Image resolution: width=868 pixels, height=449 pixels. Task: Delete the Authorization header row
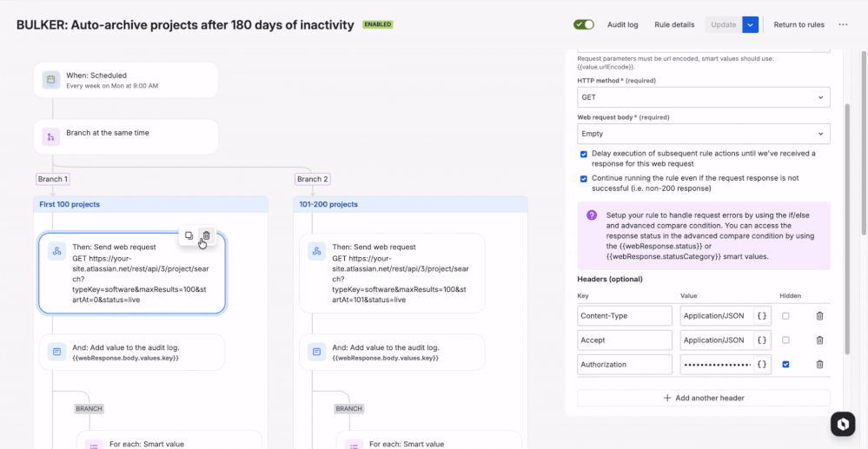pos(820,364)
